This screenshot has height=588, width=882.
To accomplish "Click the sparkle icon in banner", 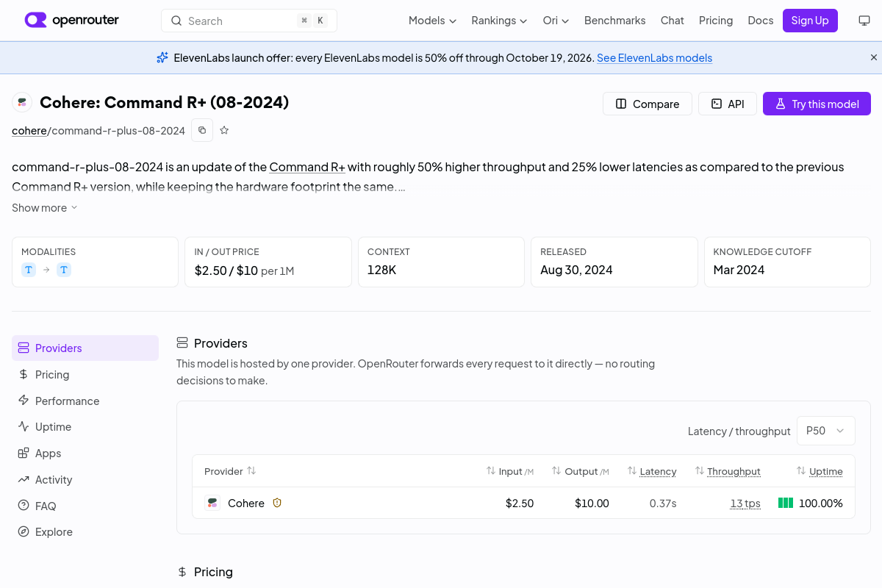I will [162, 57].
